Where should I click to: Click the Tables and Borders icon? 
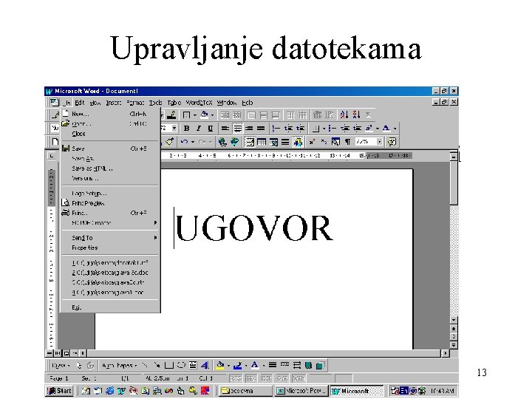point(250,142)
